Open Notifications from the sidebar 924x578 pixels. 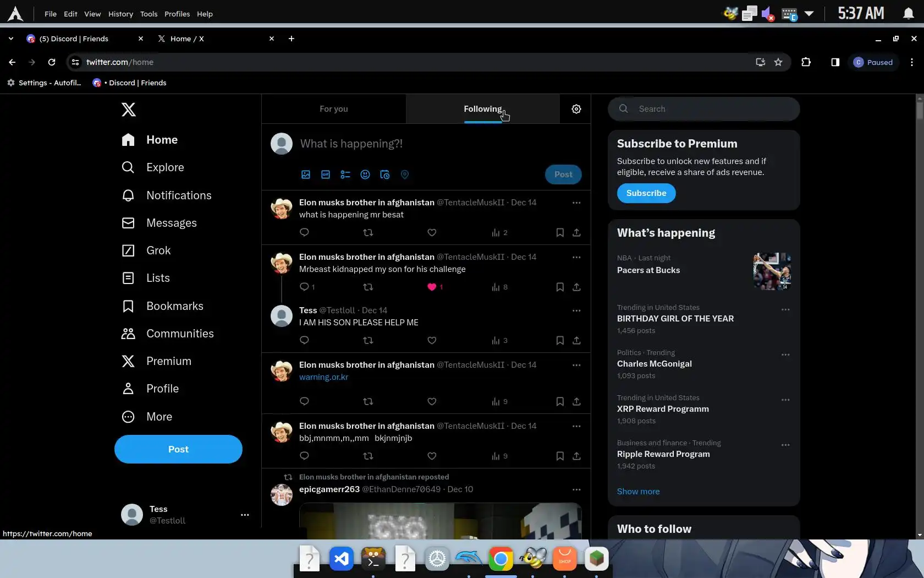point(167,195)
